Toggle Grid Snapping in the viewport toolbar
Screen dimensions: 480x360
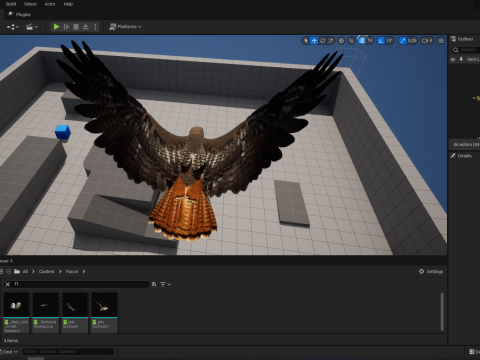coord(362,41)
